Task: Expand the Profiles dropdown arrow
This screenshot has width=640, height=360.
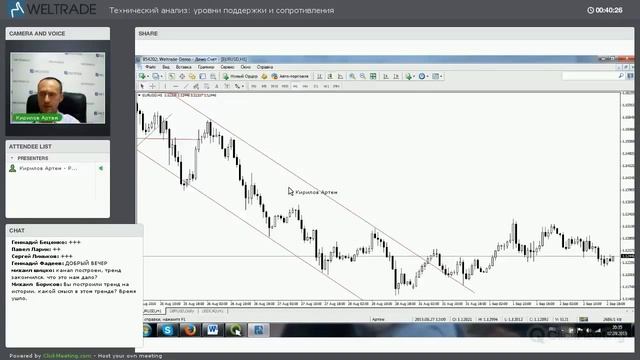Action: coord(162,76)
